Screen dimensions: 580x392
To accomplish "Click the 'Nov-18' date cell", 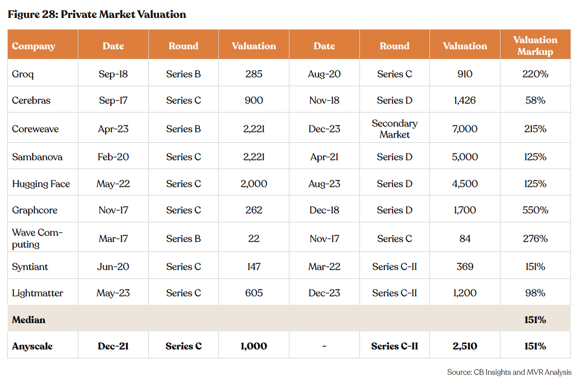I will tap(324, 100).
